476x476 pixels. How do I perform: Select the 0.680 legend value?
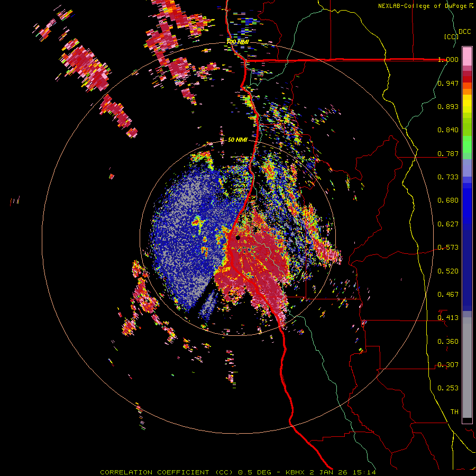coord(448,200)
